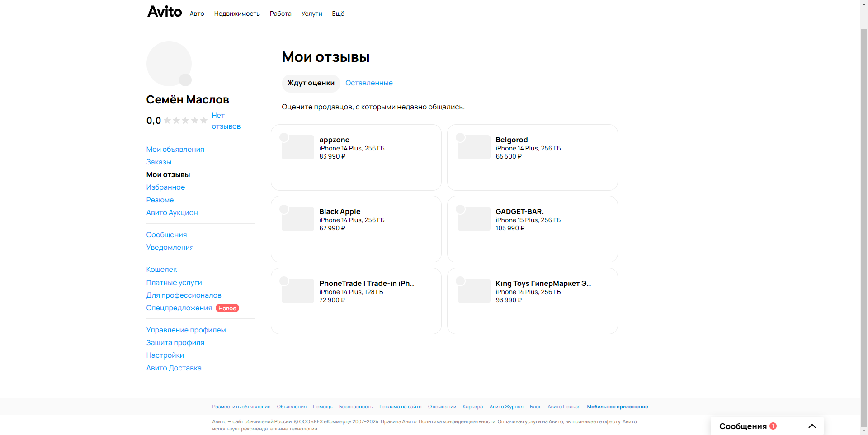
Task: Click the rating stars in the profile
Action: coord(185,121)
